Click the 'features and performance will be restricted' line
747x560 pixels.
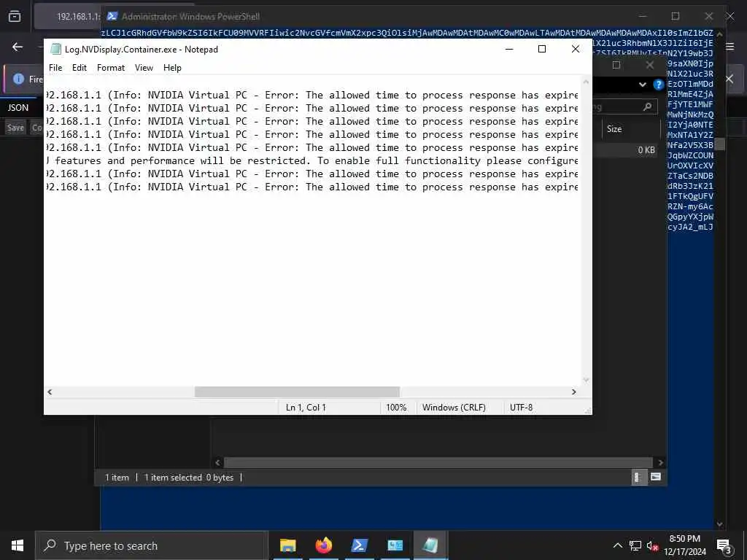click(x=312, y=160)
